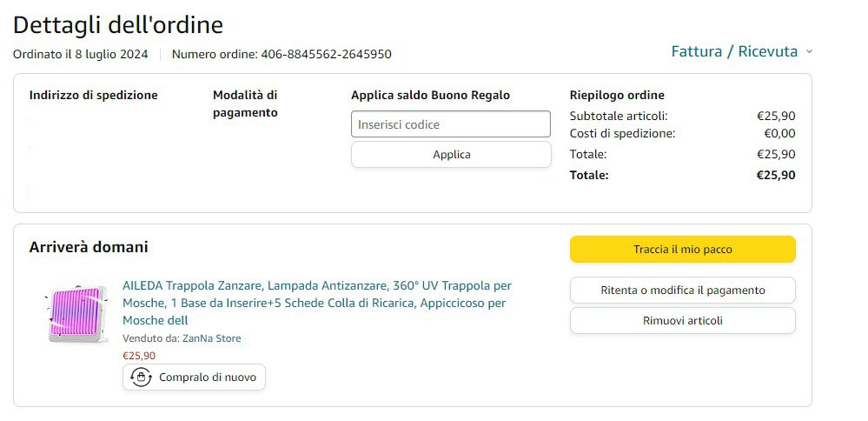Click the Indirizzo di spedizione heading
868x421 pixels.
pyautogui.click(x=93, y=96)
